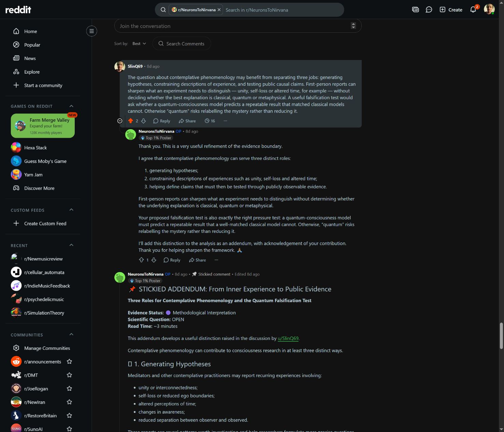Click the Join the conversation box
The image size is (504, 432).
[x=238, y=26]
